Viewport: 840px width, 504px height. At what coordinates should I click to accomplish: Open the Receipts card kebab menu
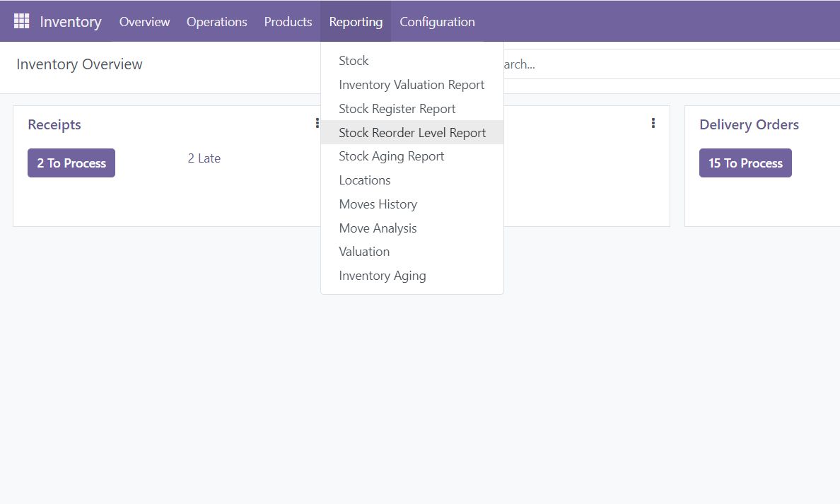coord(317,124)
